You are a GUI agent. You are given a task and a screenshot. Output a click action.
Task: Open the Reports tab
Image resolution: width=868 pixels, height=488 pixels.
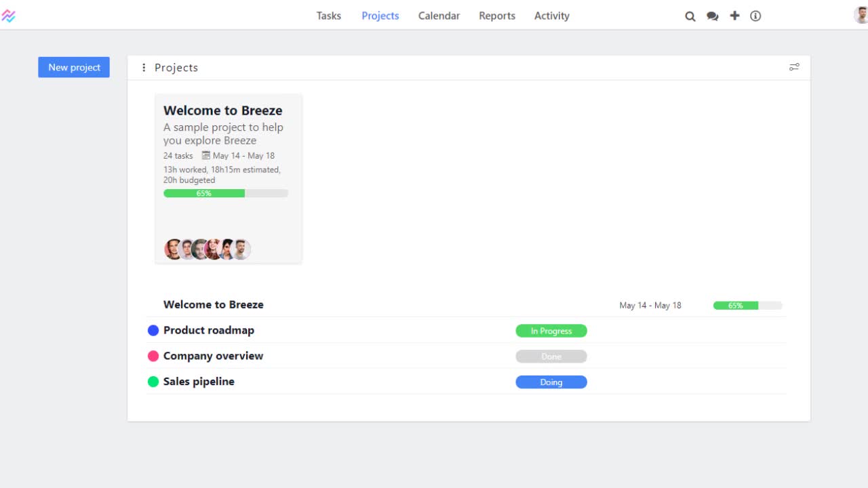(x=497, y=16)
